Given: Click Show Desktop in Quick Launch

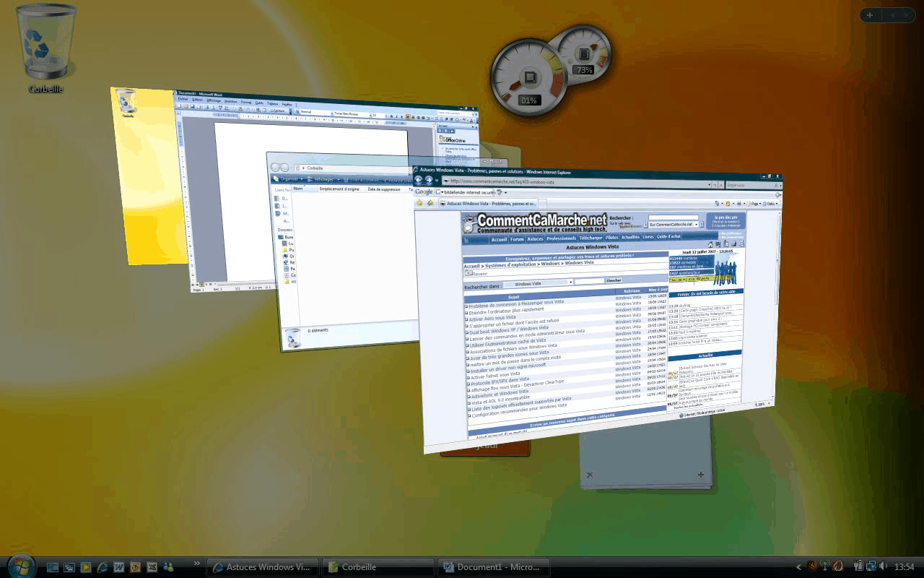Looking at the screenshot, I should point(53,567).
